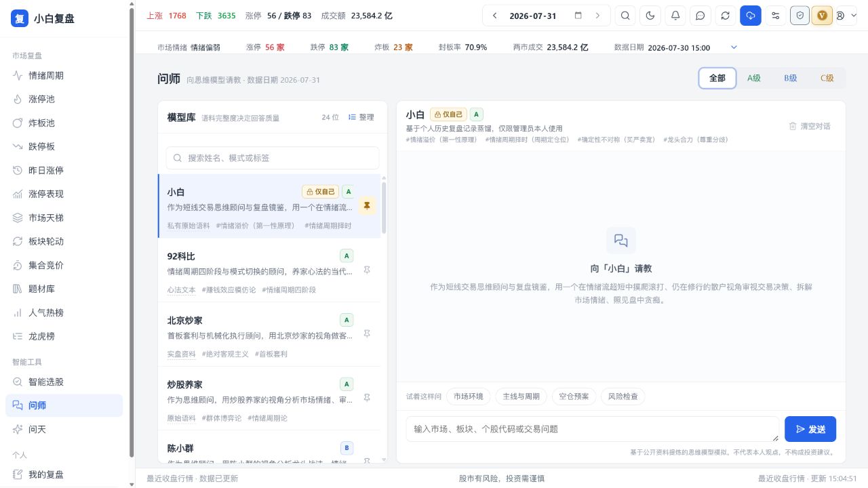Screen dimensions: 868x488
Task: Click the search icon in top toolbar
Action: pyautogui.click(x=625, y=16)
